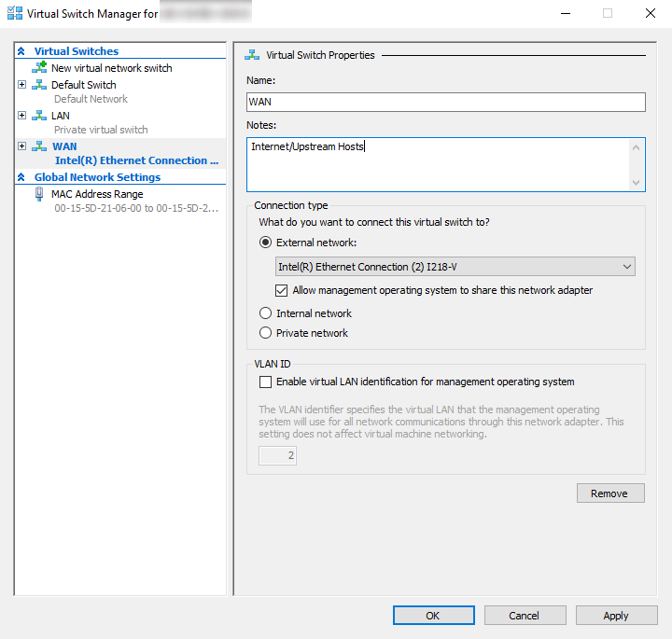This screenshot has width=672, height=639.
Task: Collapse the Virtual Switches section chevron
Action: coord(21,51)
